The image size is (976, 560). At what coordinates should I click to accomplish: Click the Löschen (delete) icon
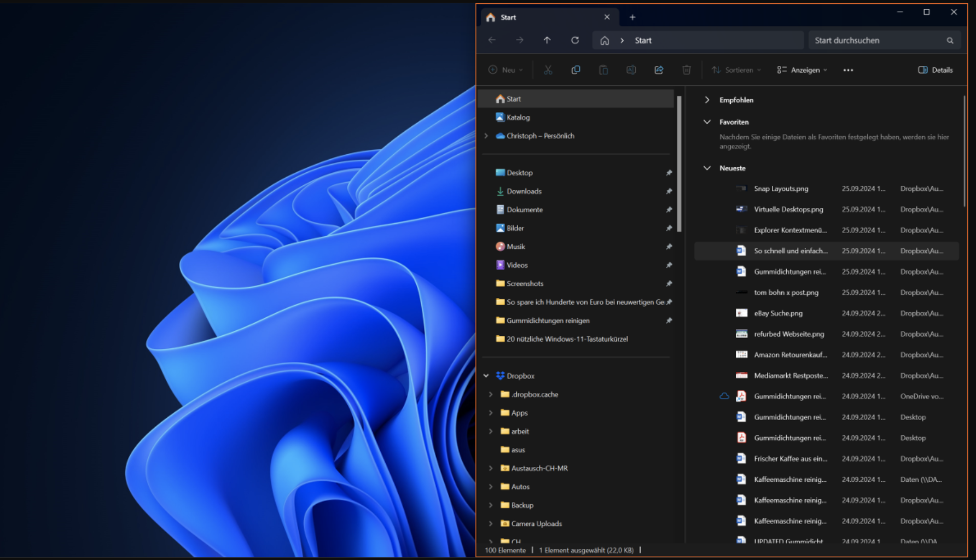(x=687, y=70)
